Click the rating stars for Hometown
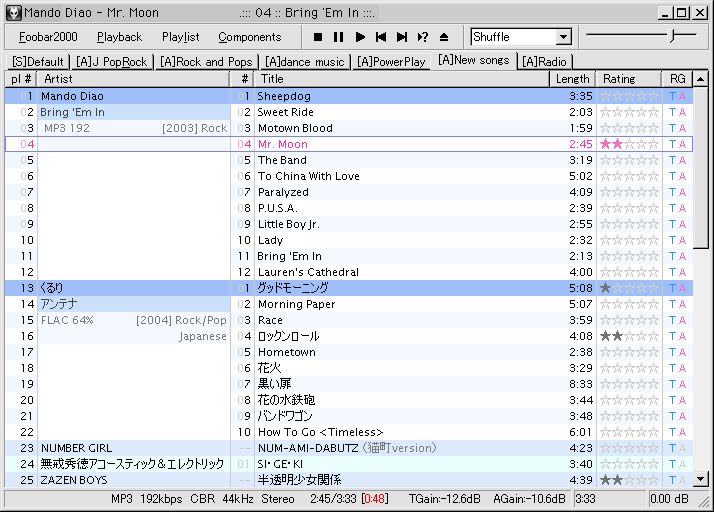Image resolution: width=714 pixels, height=512 pixels. click(x=629, y=352)
